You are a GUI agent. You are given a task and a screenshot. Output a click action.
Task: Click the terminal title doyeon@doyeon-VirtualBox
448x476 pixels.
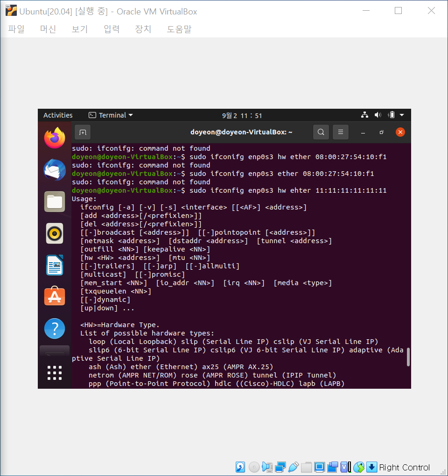pos(241,132)
